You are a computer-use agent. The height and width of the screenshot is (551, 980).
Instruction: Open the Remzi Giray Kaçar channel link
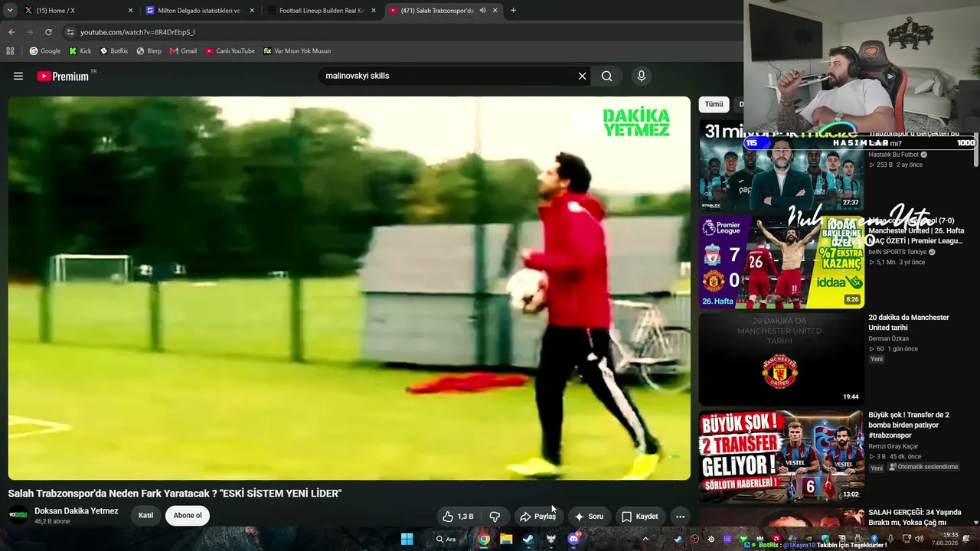893,446
